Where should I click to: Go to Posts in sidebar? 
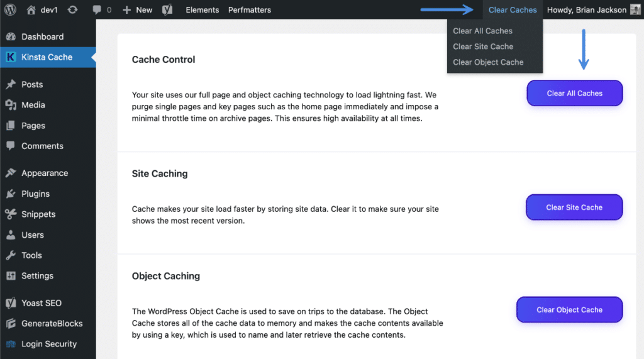32,84
